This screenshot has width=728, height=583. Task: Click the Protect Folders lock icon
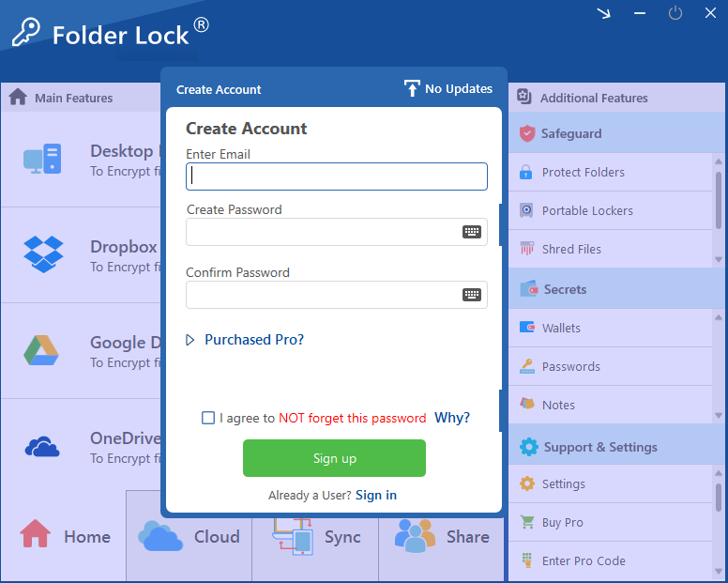[526, 172]
